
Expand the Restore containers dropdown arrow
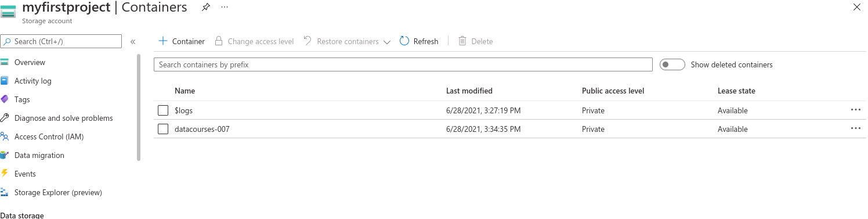click(387, 42)
